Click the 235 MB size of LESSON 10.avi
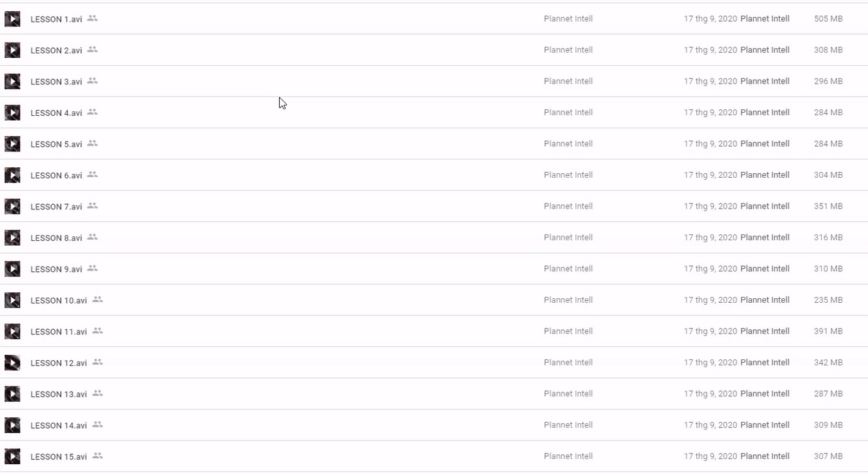Image resolution: width=868 pixels, height=474 pixels. click(x=828, y=300)
